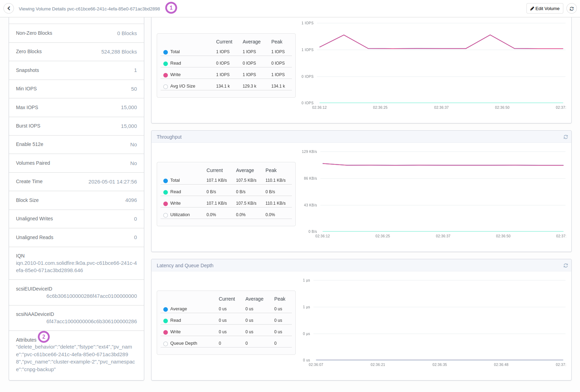Click the Volumes Paired value No
Viewport: 580px width, 392px height.
133,163
